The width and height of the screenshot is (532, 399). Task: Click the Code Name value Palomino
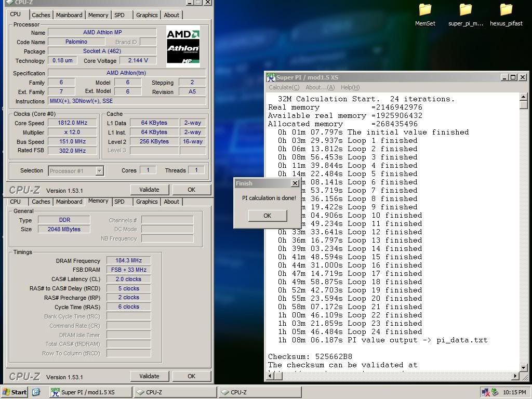(76, 42)
